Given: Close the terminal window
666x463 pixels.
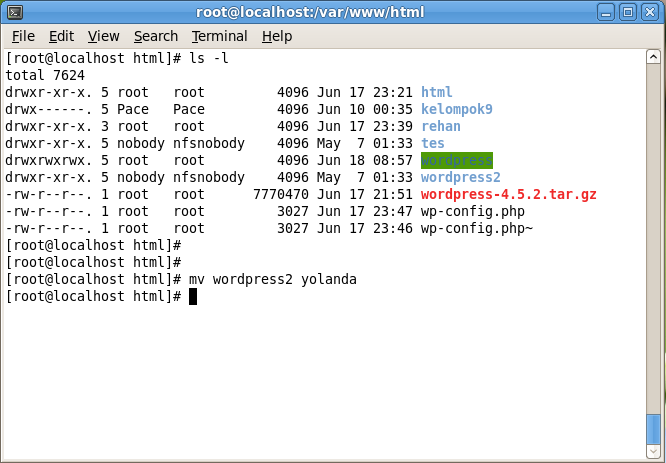Looking at the screenshot, I should pos(650,12).
